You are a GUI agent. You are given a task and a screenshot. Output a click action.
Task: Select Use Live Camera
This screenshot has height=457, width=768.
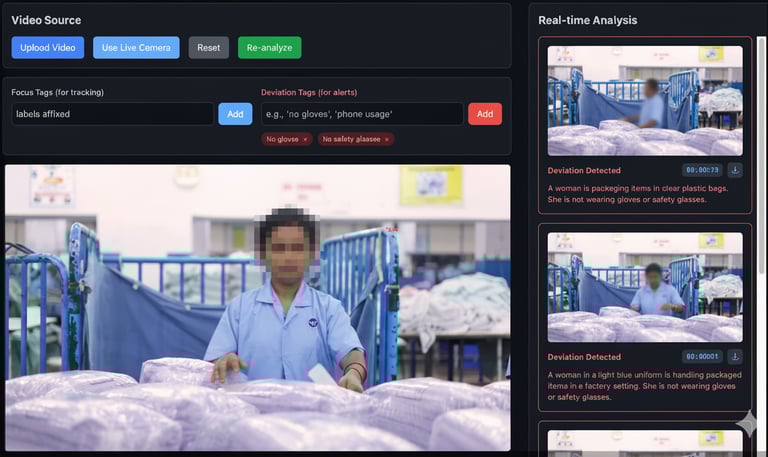136,48
